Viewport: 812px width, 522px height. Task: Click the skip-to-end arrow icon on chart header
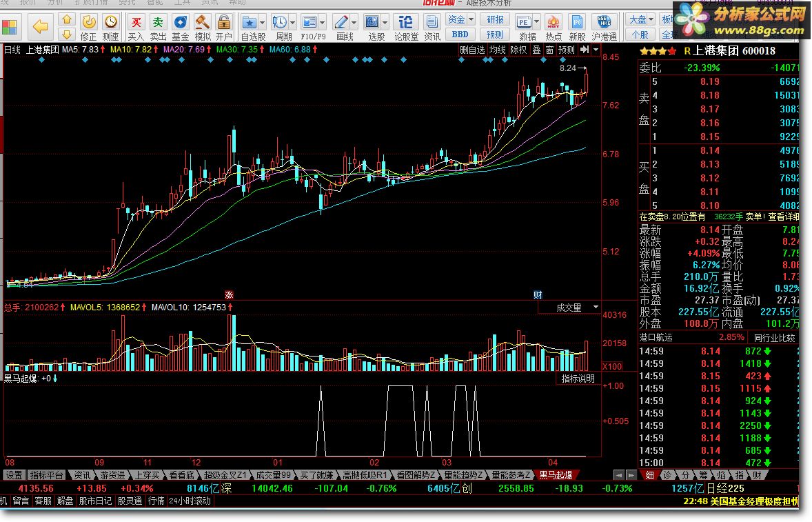tap(585, 50)
